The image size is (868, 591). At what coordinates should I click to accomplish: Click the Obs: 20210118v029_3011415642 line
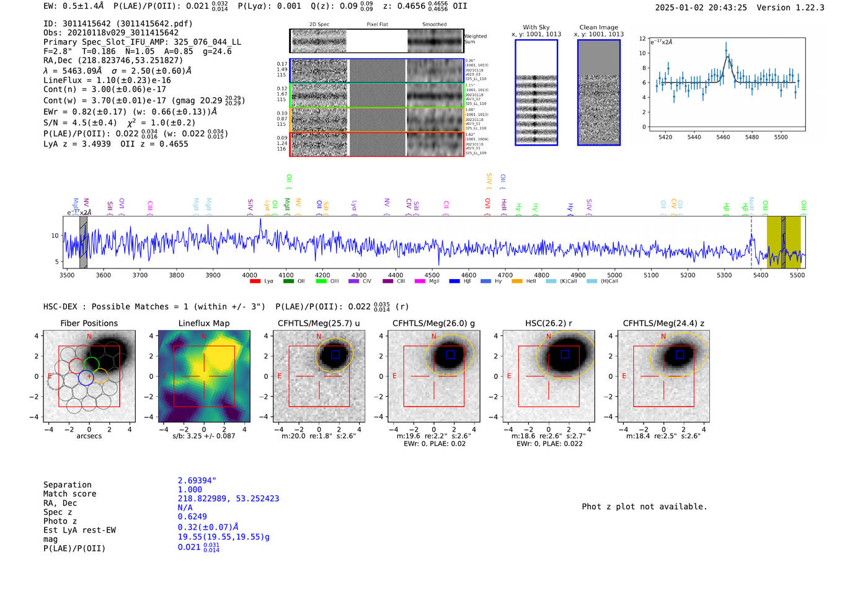point(111,33)
